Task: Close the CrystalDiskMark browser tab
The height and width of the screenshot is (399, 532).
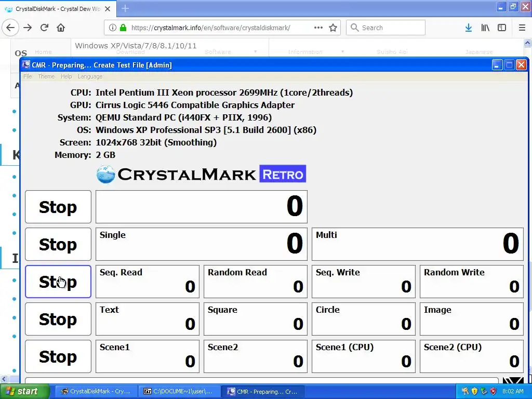Action: click(x=108, y=9)
